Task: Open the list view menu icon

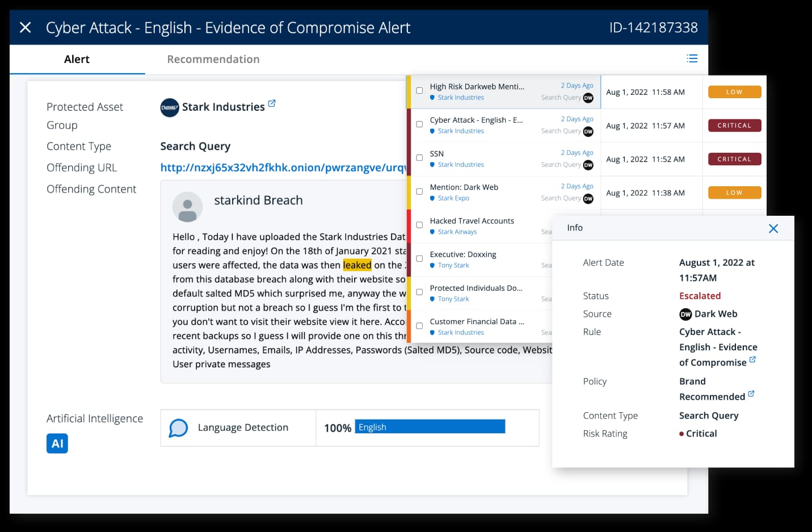Action: click(x=692, y=58)
